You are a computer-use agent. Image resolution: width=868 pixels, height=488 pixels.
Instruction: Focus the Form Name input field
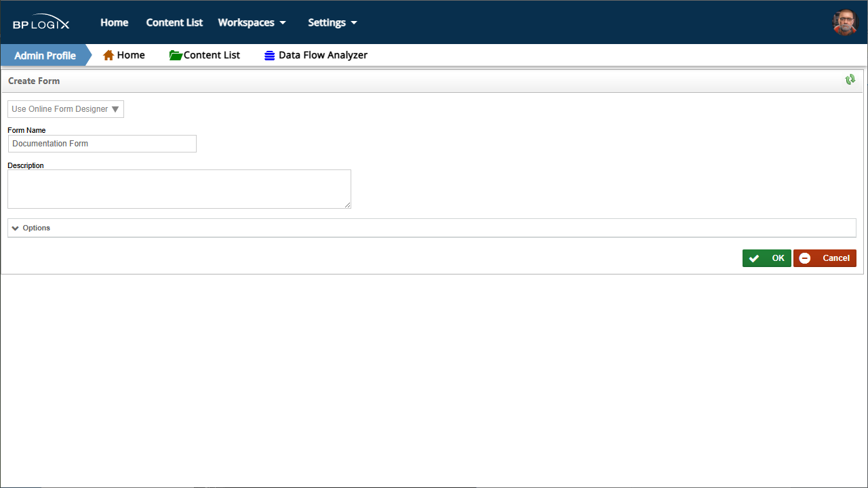pyautogui.click(x=102, y=144)
